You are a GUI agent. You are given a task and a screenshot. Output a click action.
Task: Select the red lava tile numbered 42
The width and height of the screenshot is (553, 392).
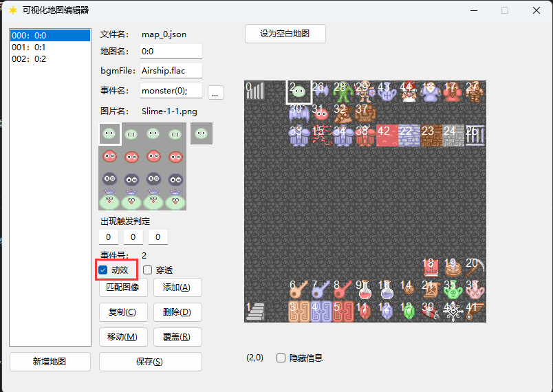(x=387, y=135)
